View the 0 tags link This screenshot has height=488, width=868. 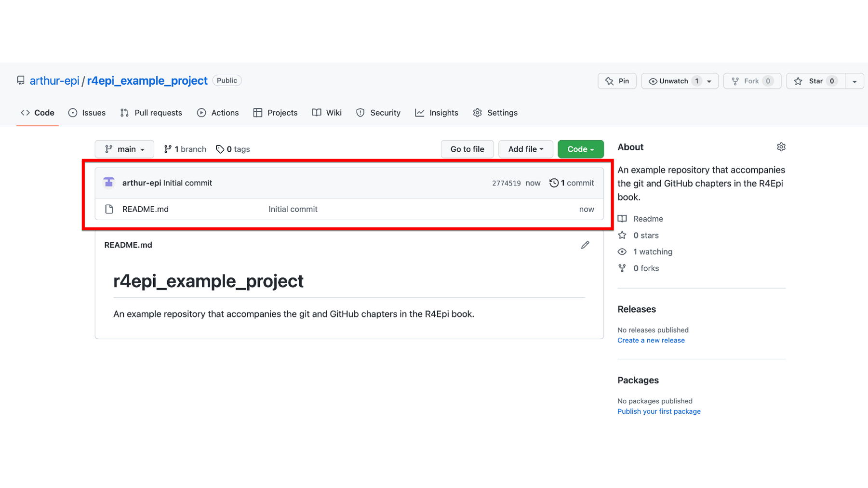point(233,149)
